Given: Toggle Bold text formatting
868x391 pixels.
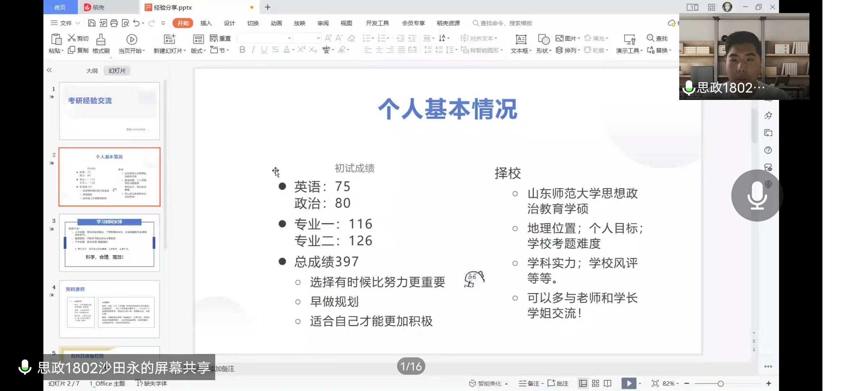Looking at the screenshot, I should pyautogui.click(x=242, y=50).
